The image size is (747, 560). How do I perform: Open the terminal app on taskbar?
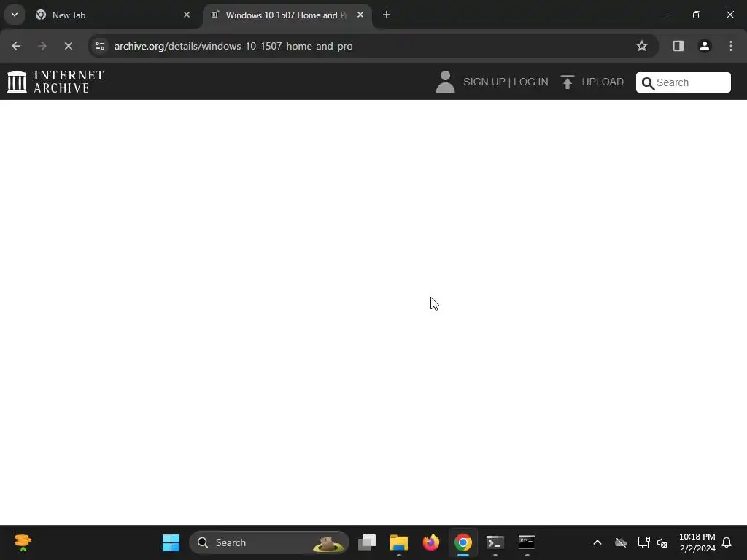tap(495, 542)
